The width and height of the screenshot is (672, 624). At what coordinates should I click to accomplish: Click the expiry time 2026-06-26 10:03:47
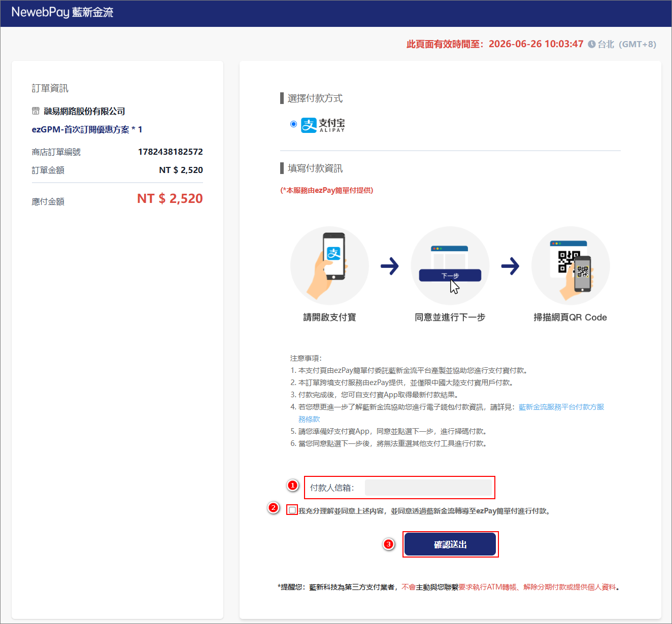click(536, 44)
